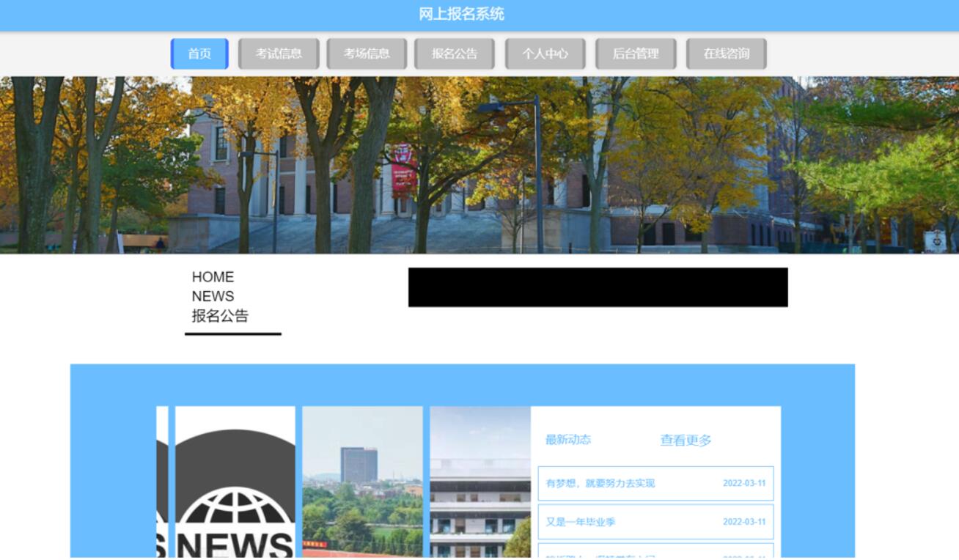Select the 首页 navigation tab

point(199,53)
